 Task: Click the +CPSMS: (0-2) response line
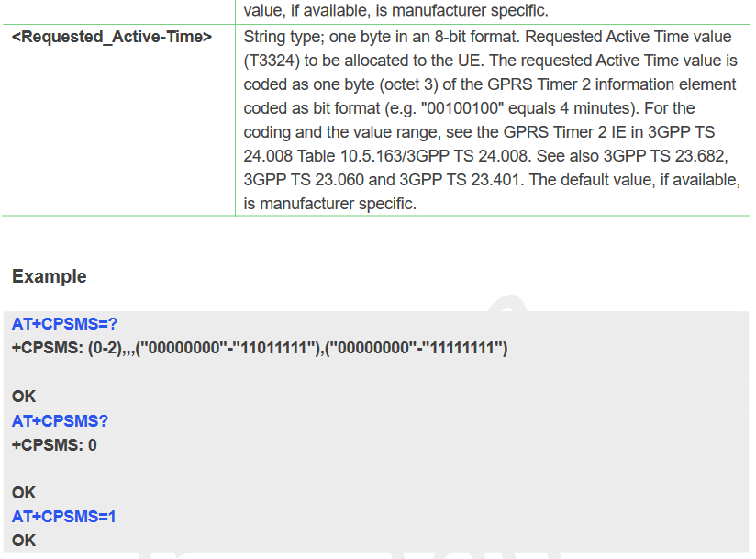(260, 348)
